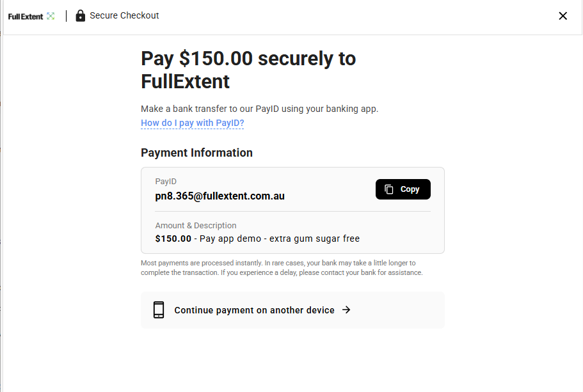
Task: Click the payment processing delay notice
Action: 282,267
